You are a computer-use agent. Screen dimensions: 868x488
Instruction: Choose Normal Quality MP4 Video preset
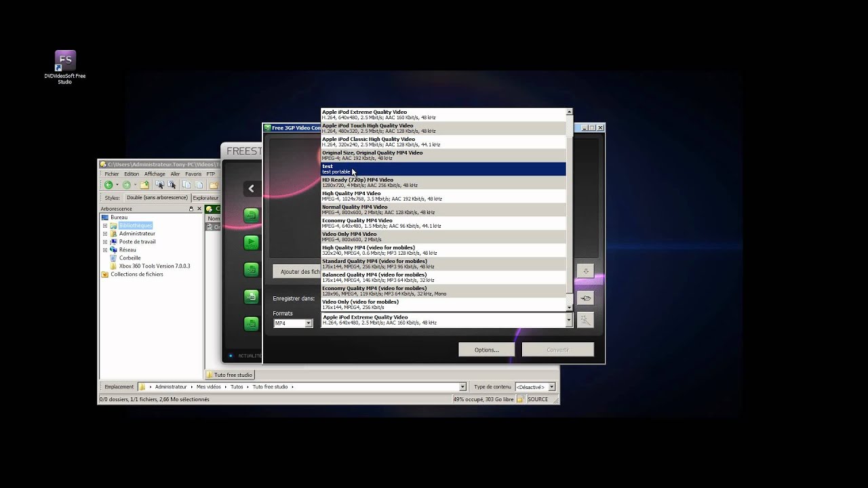(443, 209)
